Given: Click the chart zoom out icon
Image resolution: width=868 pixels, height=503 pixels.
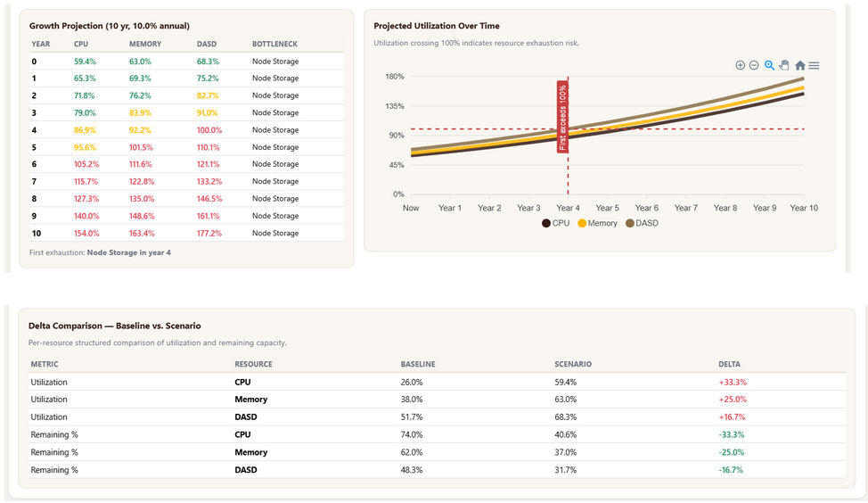Looking at the screenshot, I should click(754, 65).
